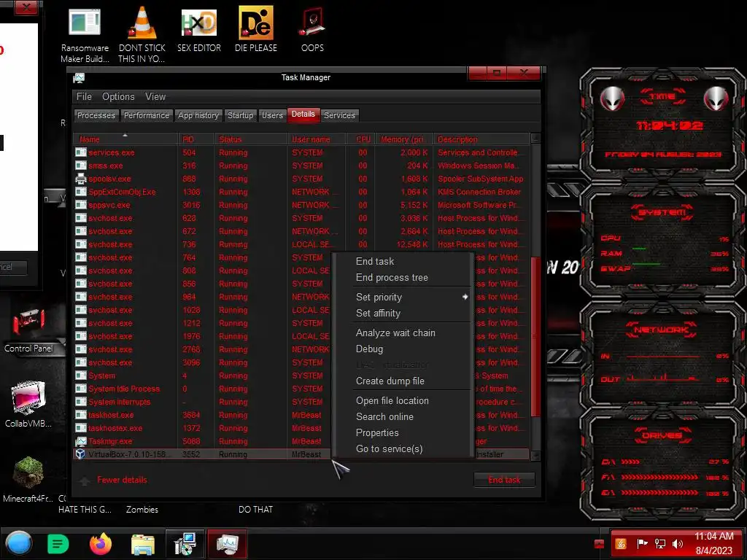This screenshot has height=560, width=747.
Task: Switch to the installer taskbar button
Action: pyautogui.click(x=185, y=544)
